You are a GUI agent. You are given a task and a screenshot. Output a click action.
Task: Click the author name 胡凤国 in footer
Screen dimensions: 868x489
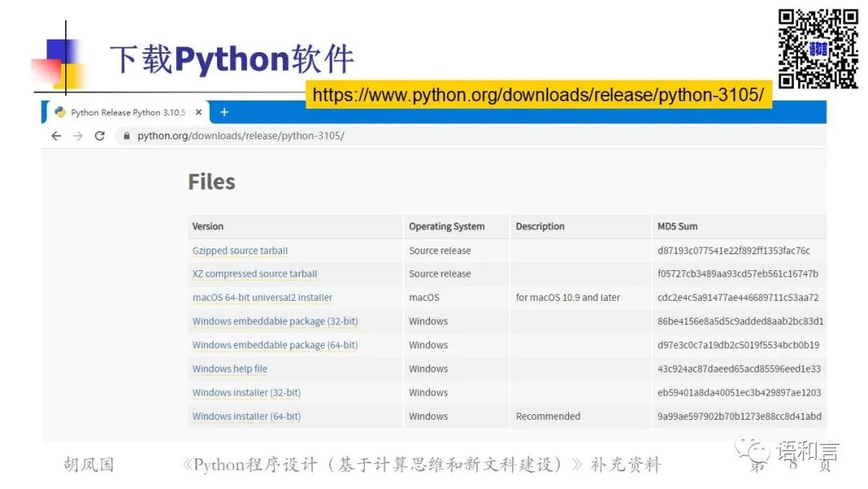click(x=89, y=464)
